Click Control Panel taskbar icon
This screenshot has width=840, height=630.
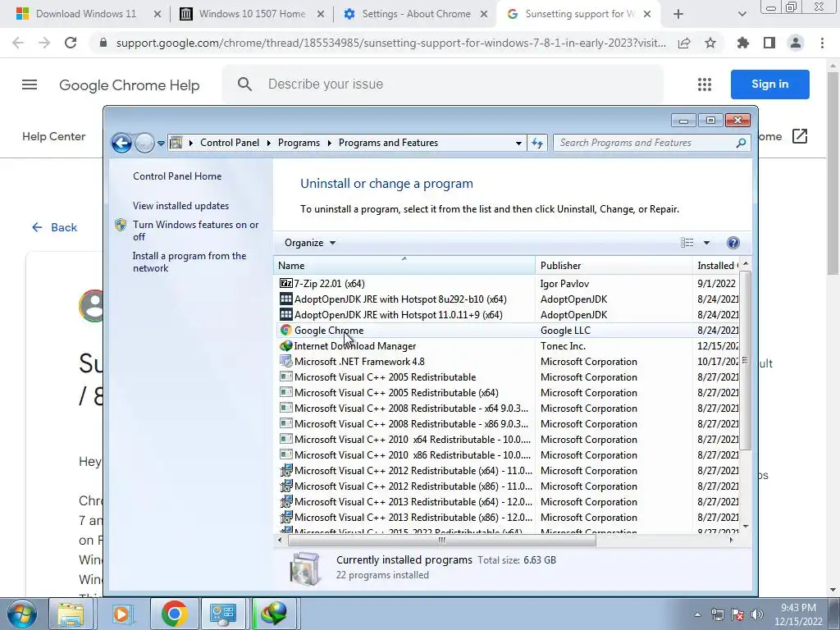[x=223, y=614]
